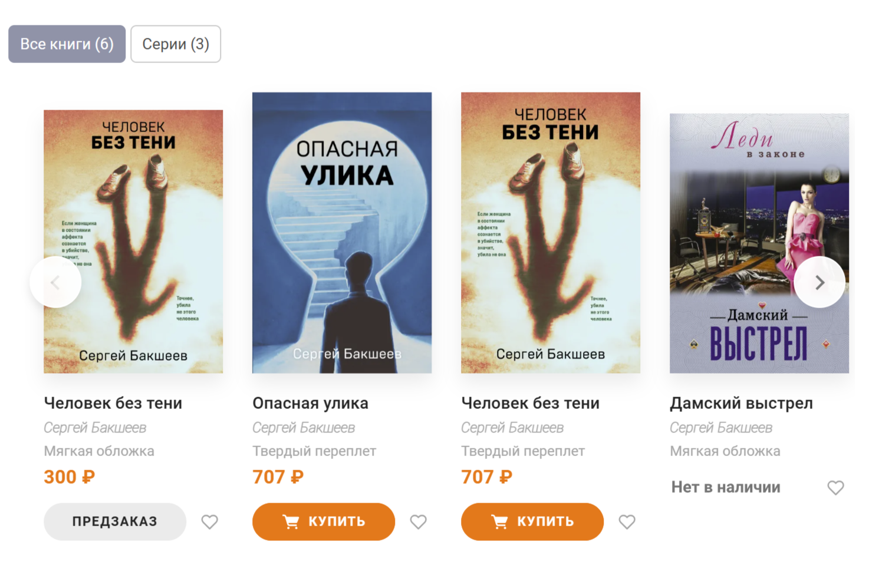Add Дамский выстрел to wishlist heart

tap(835, 487)
